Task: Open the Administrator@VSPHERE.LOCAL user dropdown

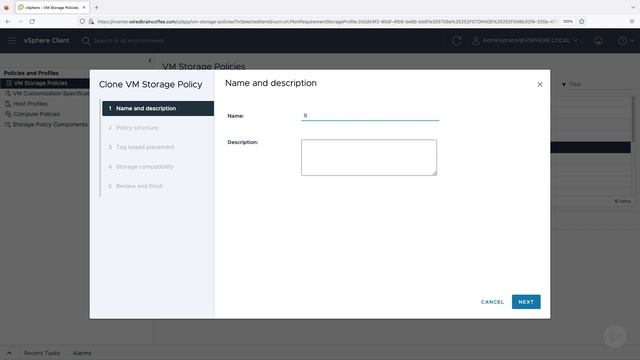Action: tap(525, 40)
